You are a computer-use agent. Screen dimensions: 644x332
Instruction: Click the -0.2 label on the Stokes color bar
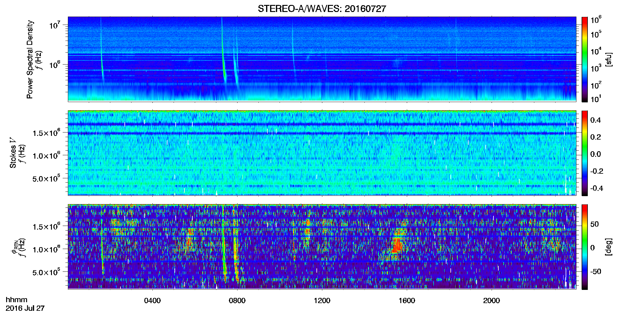click(597, 171)
